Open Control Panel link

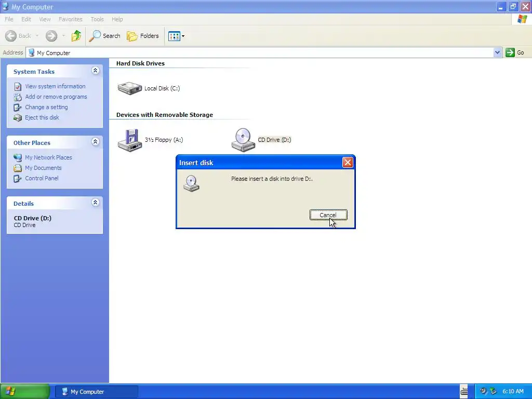point(42,178)
